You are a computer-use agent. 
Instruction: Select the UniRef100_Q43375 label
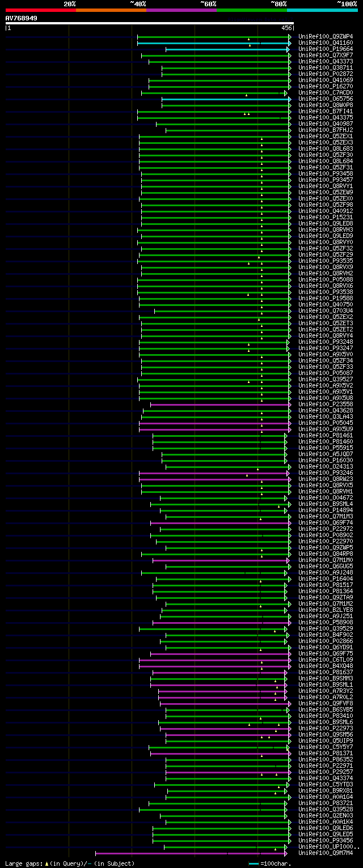tap(325, 117)
